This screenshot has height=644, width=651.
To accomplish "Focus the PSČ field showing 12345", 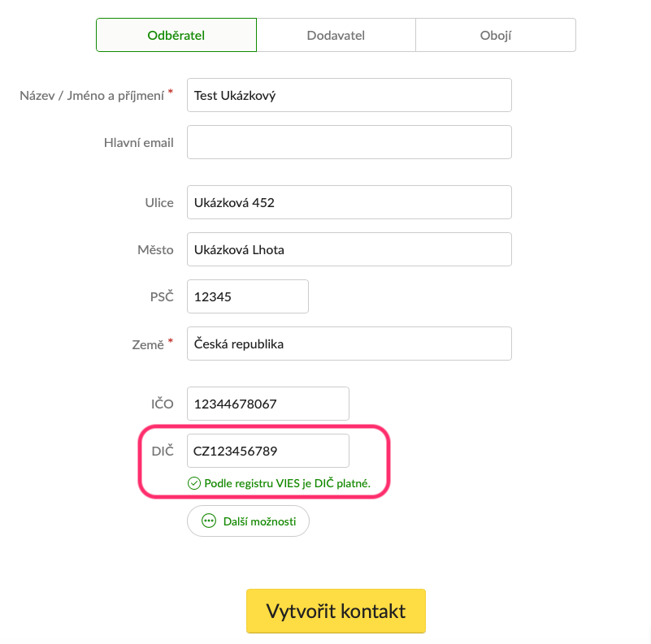I will (x=248, y=296).
